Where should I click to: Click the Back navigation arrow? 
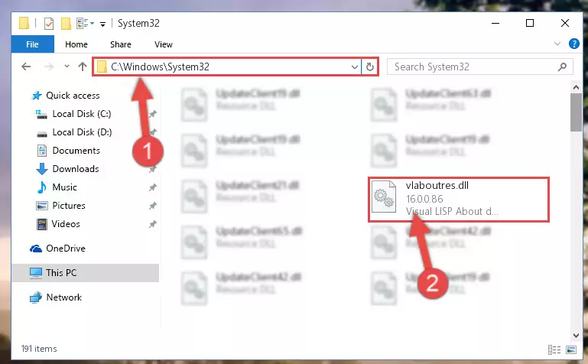[x=26, y=67]
